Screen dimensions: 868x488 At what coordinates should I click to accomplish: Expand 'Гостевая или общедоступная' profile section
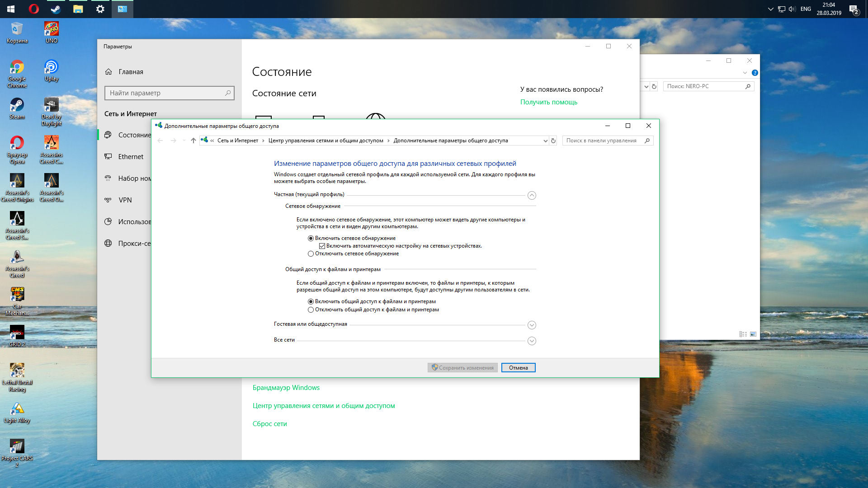point(532,325)
